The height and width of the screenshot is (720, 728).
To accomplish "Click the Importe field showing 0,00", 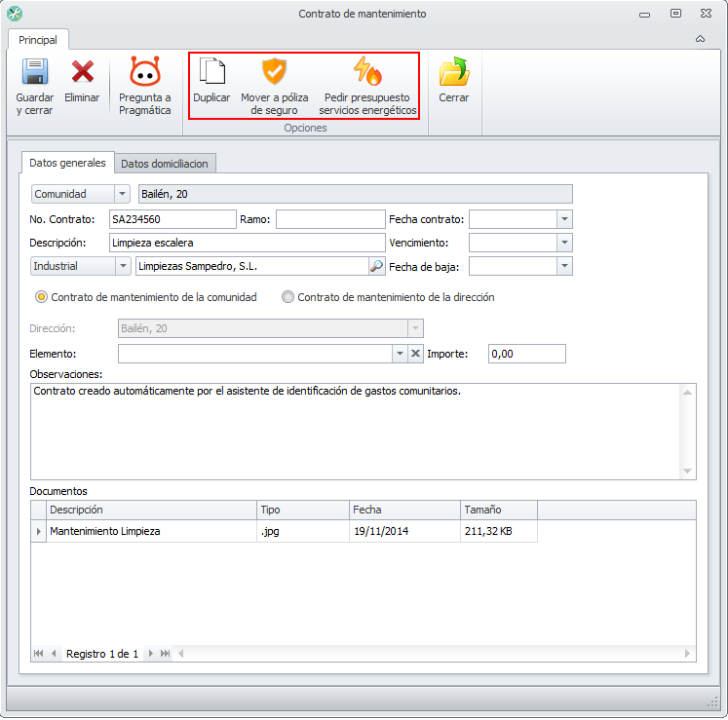I will pyautogui.click(x=527, y=354).
